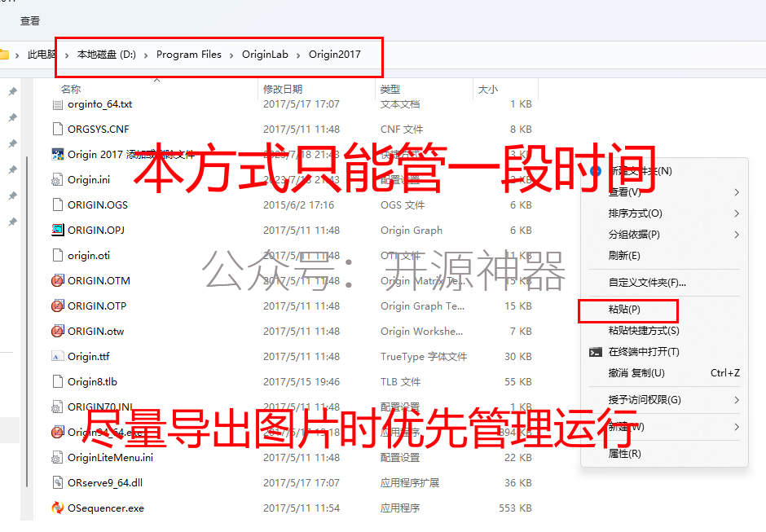Screen dimensions: 766x532
Task: Select the orginfo_64.txt file icon
Action: (58, 104)
